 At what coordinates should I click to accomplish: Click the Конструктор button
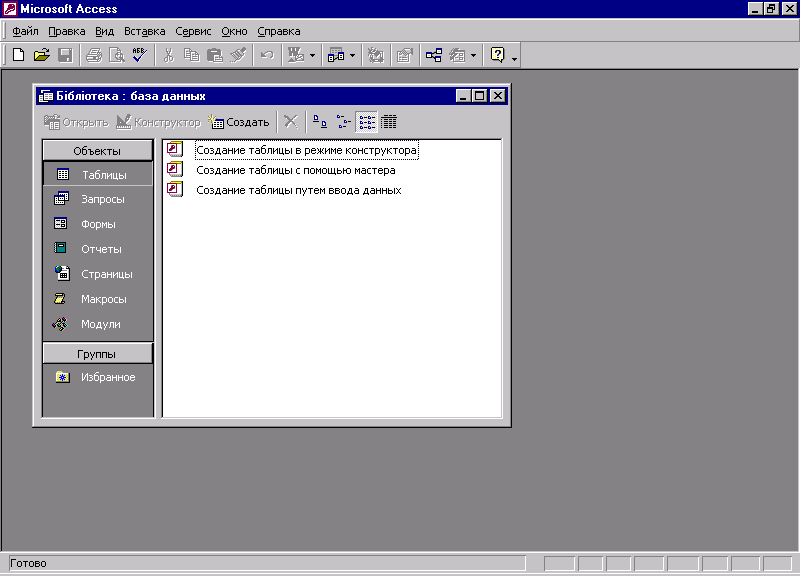pos(159,122)
